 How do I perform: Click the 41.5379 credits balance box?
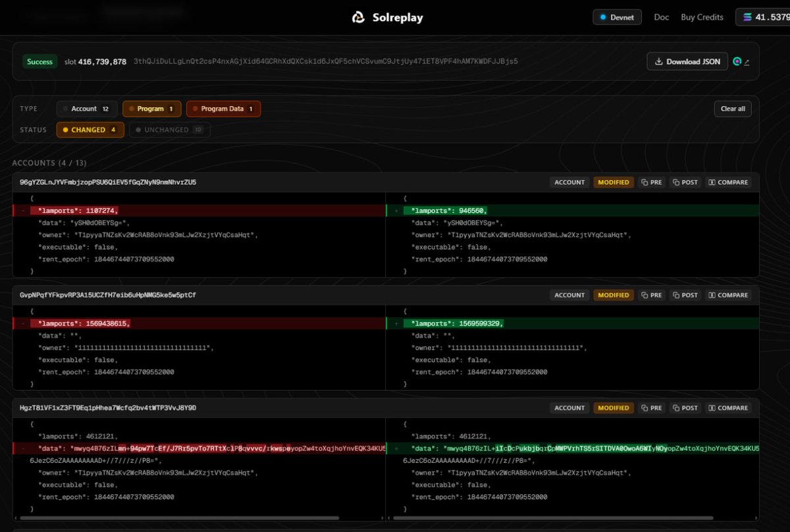tap(764, 18)
